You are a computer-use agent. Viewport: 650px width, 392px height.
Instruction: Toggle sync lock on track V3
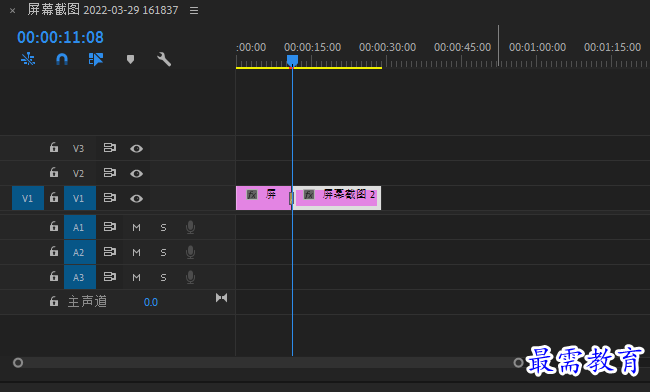pos(110,148)
